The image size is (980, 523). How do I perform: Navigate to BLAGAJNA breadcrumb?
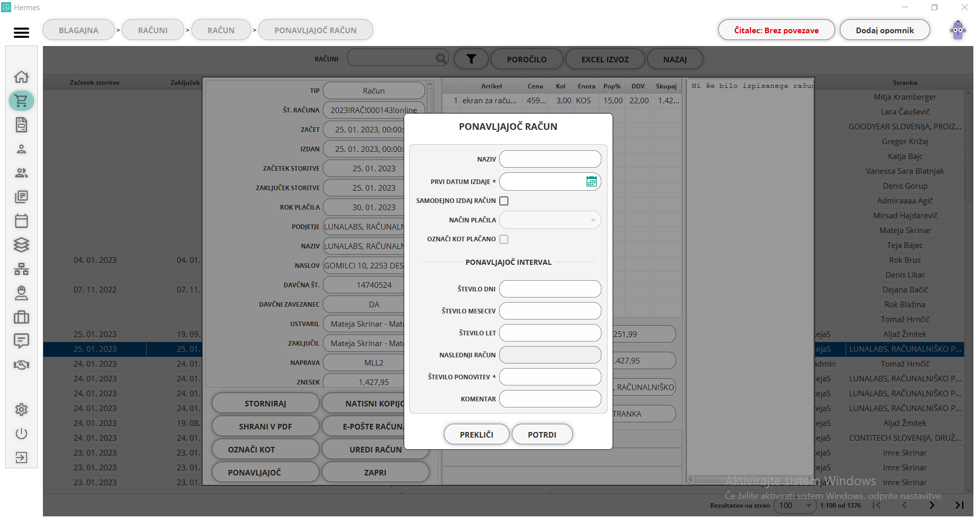point(79,30)
